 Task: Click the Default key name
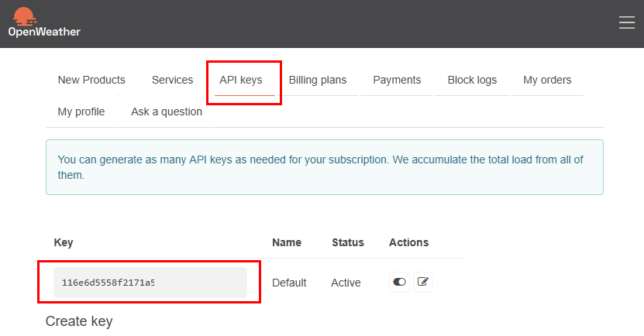(289, 283)
